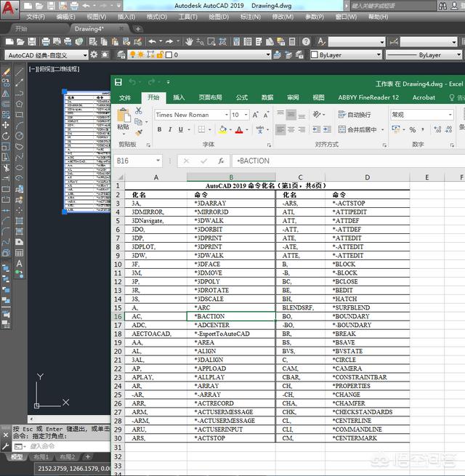Toggle Underline formatting in Excel ribbon
465x476 pixels.
[x=181, y=129]
